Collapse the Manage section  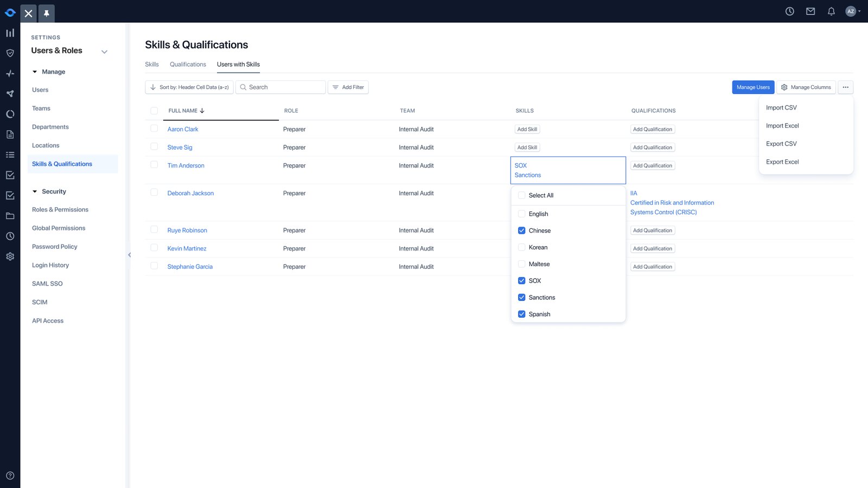pos(35,72)
